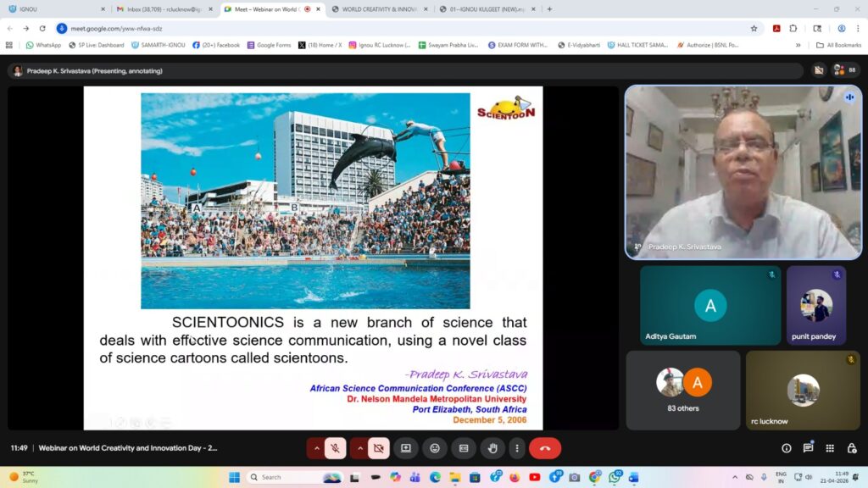Screen dimensions: 868x488
Task: Switch to the IGNOU browser tab
Action: point(53,8)
